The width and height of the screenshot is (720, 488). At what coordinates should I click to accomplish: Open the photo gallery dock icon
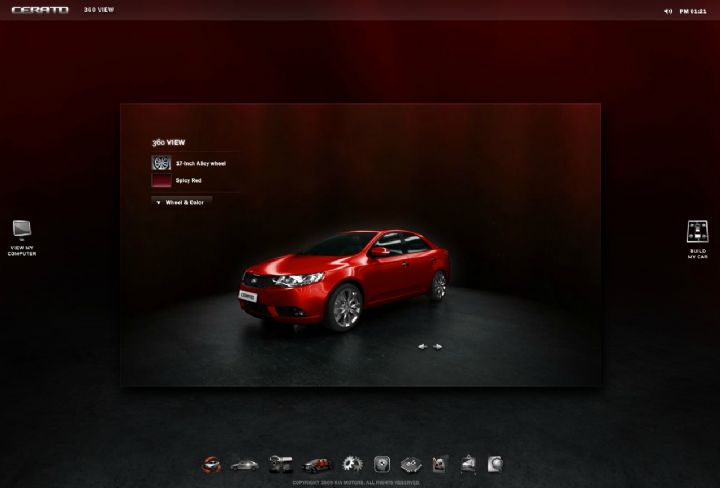(440, 464)
